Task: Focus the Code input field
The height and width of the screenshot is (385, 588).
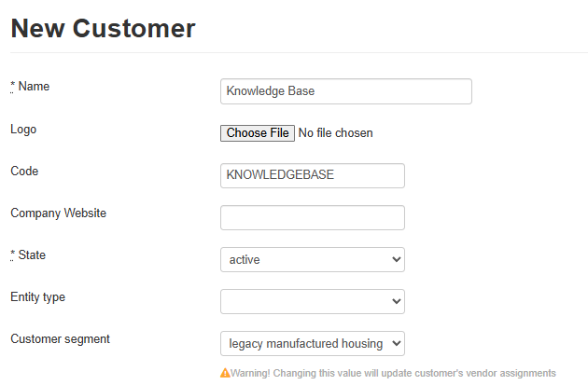Action: coord(312,175)
